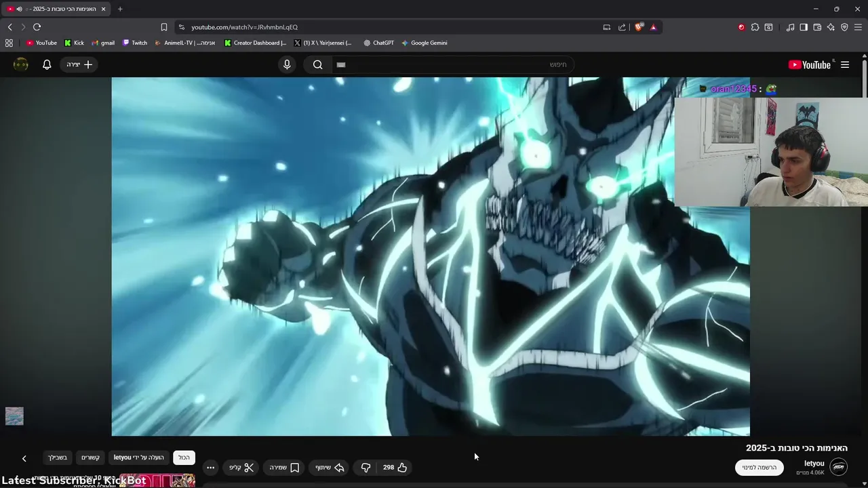Screen dimensions: 868x488
Task: Create a clip with the scissors button
Action: [241, 467]
